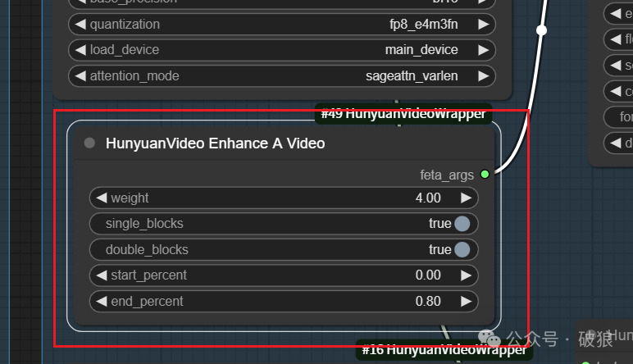Click attention_mode right arrow
This screenshot has width=633, height=364.
483,76
